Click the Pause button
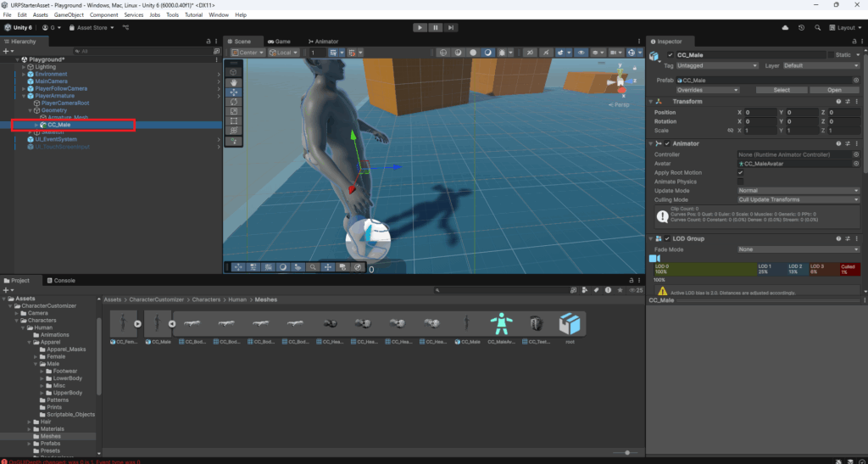 (x=436, y=28)
